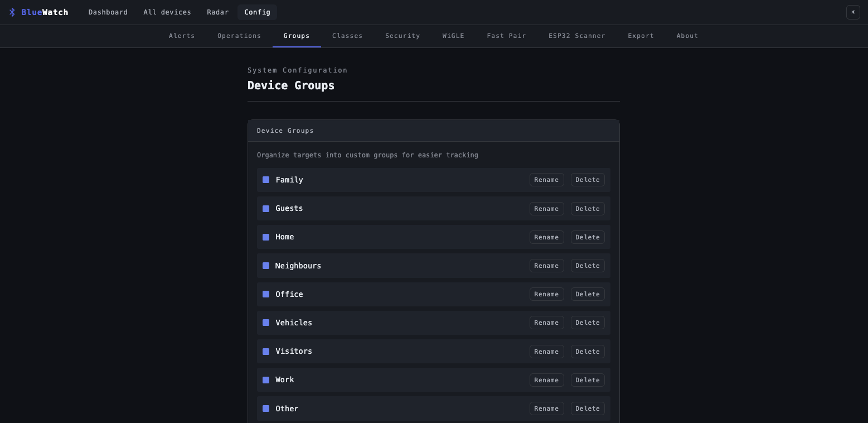Click the Office group color square

click(x=266, y=294)
